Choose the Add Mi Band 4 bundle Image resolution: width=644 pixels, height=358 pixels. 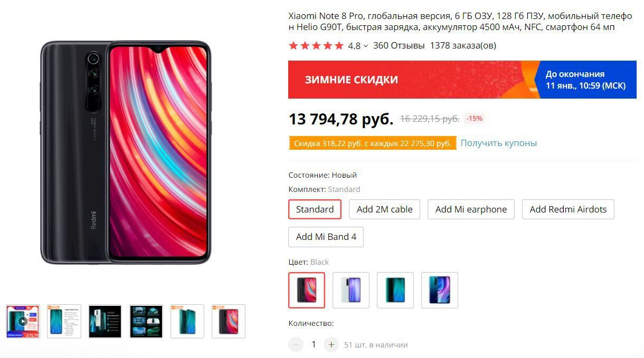326,237
